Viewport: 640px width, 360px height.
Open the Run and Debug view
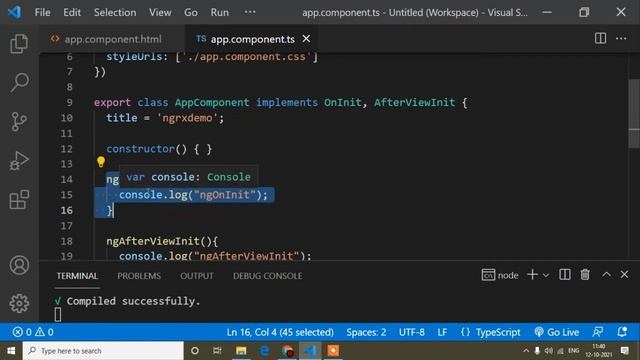(x=19, y=160)
